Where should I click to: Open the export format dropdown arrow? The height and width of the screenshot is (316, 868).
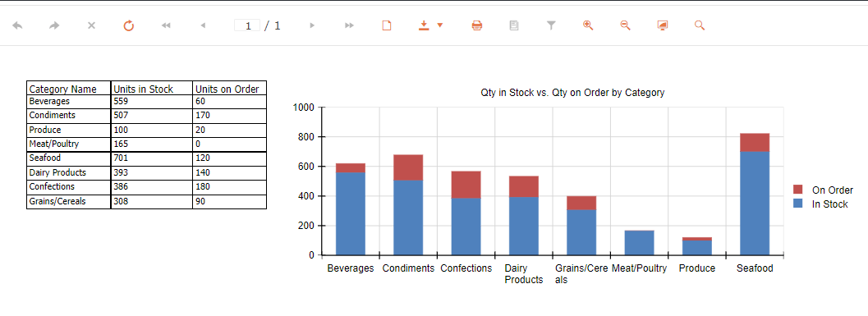(440, 25)
